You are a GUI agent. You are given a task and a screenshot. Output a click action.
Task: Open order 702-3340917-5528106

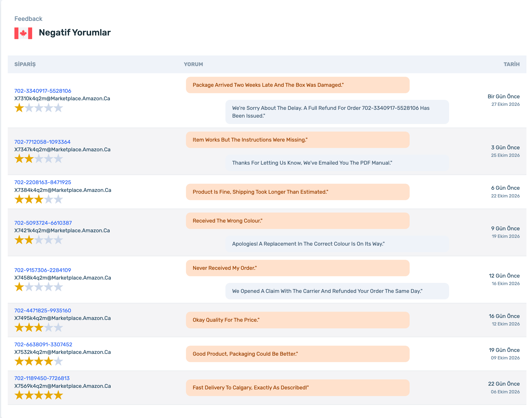(x=43, y=91)
